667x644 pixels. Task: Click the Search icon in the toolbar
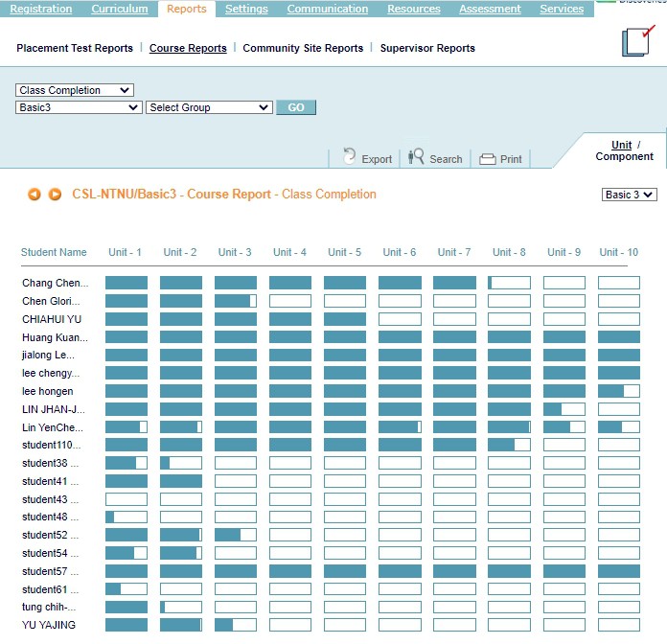pos(416,157)
